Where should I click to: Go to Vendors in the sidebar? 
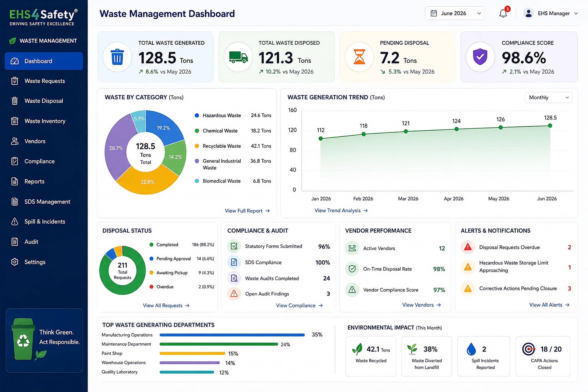tap(44, 141)
